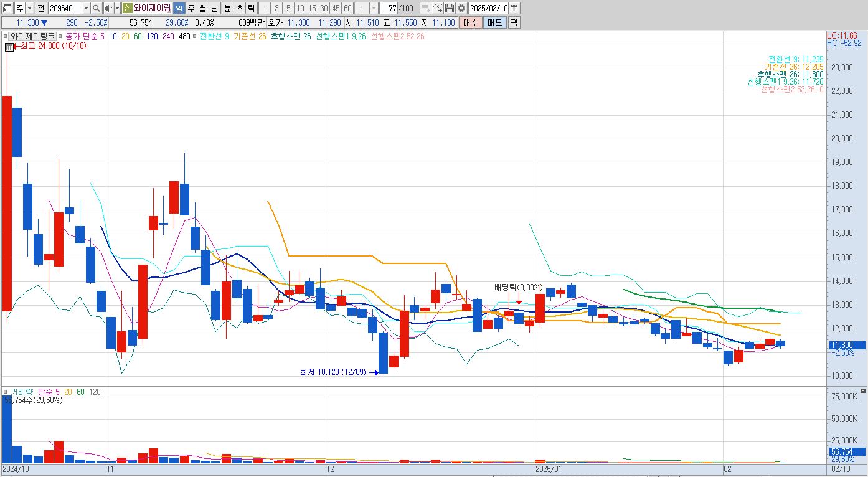Viewport: 868px width, 477px height.
Task: Click the grid icon beside 최고 24,000
Action: (9, 47)
